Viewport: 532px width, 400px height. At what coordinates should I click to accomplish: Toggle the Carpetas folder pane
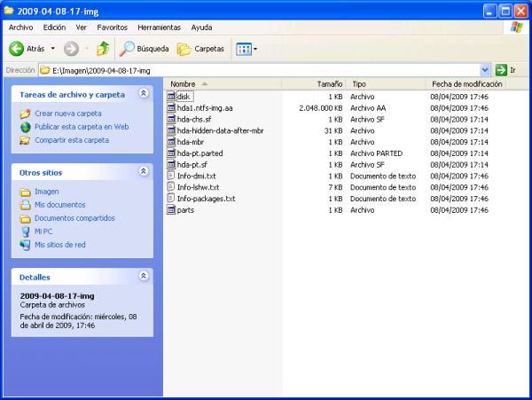[201, 49]
